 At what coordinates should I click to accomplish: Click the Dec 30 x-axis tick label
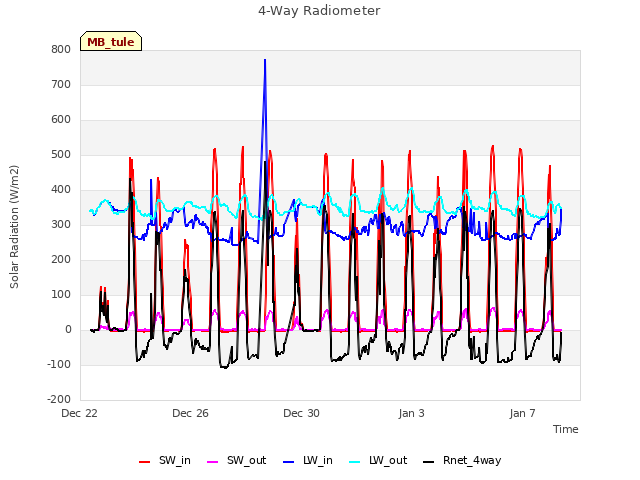coord(302,413)
